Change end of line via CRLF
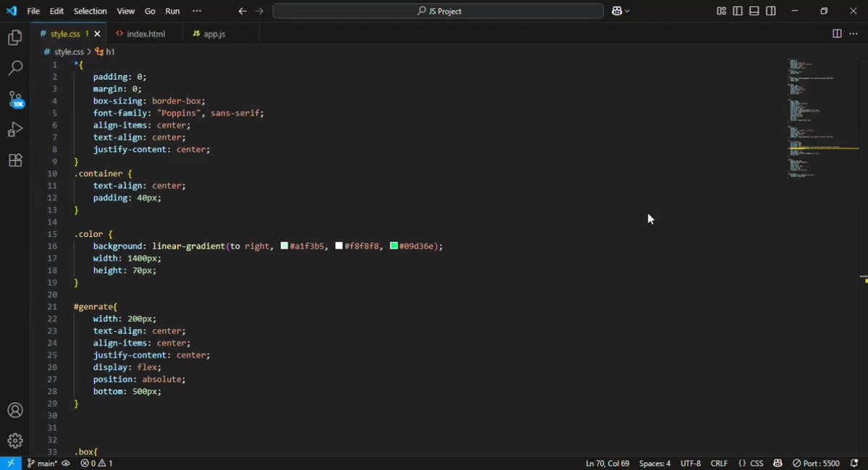 (719, 463)
